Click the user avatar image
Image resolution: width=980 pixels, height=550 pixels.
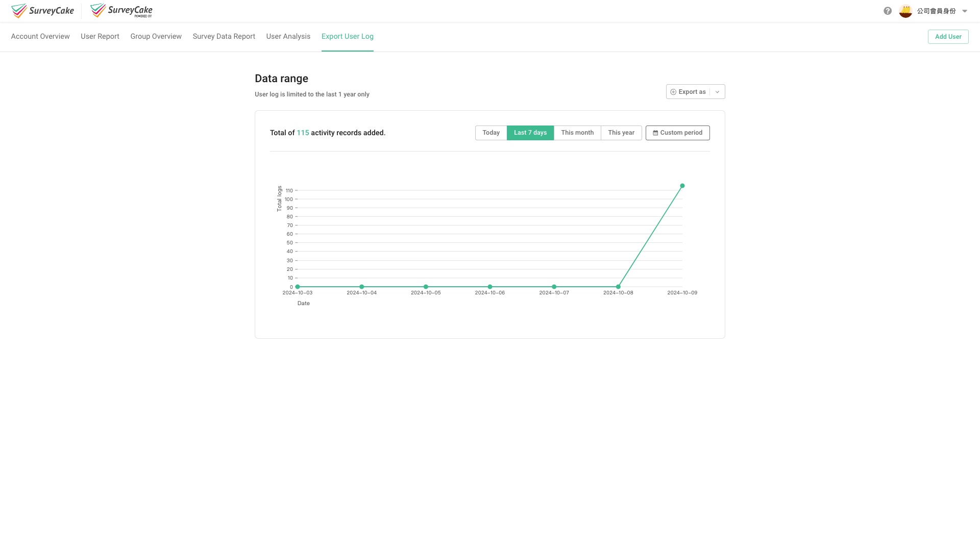(x=905, y=10)
